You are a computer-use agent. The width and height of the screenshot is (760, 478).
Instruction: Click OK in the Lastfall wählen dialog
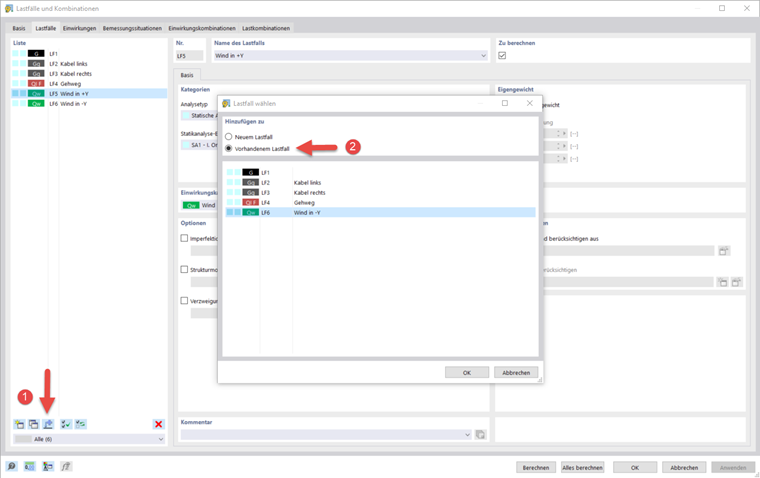coord(467,372)
